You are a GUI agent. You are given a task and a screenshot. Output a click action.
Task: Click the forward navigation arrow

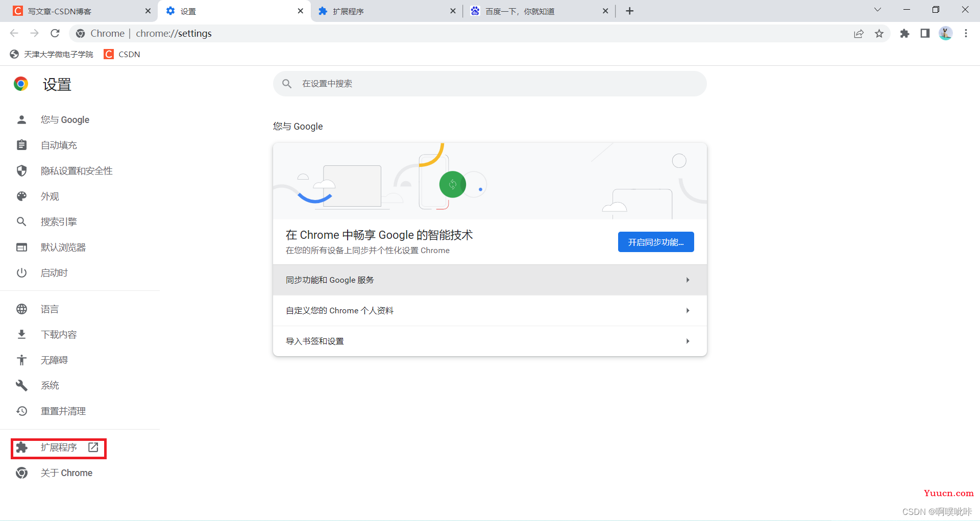pyautogui.click(x=34, y=33)
